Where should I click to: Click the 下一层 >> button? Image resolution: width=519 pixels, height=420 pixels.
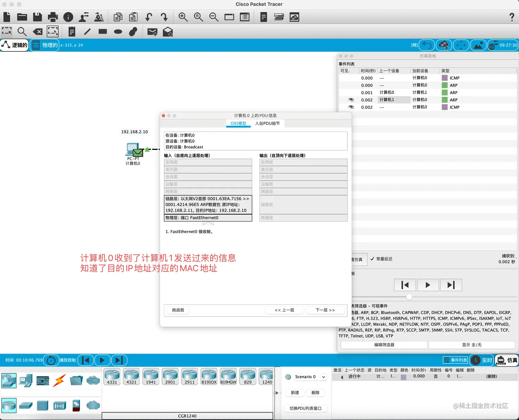click(x=325, y=310)
